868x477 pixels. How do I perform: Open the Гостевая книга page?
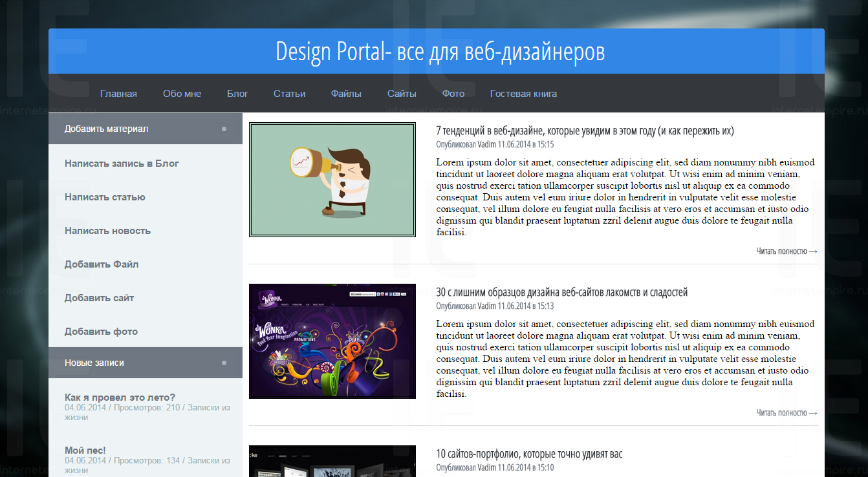pyautogui.click(x=523, y=94)
